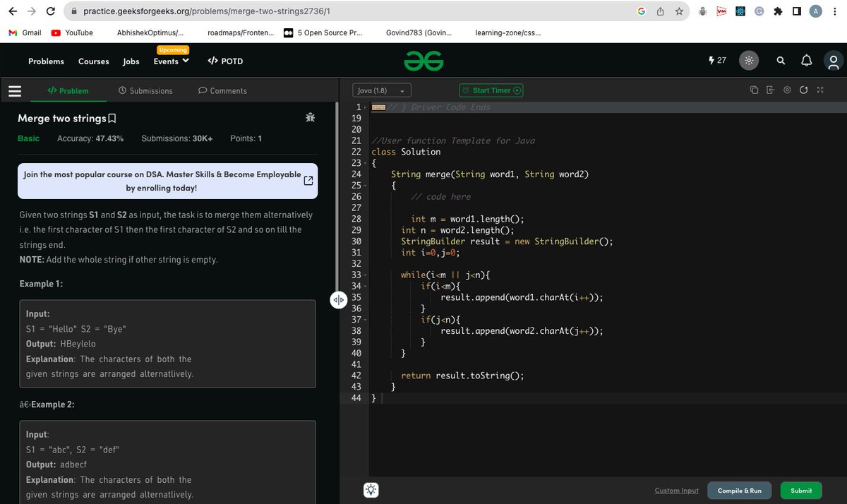Enter fullscreen editor mode
The height and width of the screenshot is (504, 847).
coord(820,90)
